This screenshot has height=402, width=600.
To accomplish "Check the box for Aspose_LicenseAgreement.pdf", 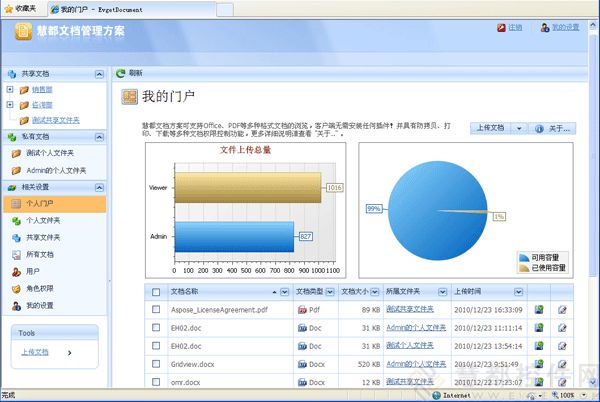I will point(156,310).
